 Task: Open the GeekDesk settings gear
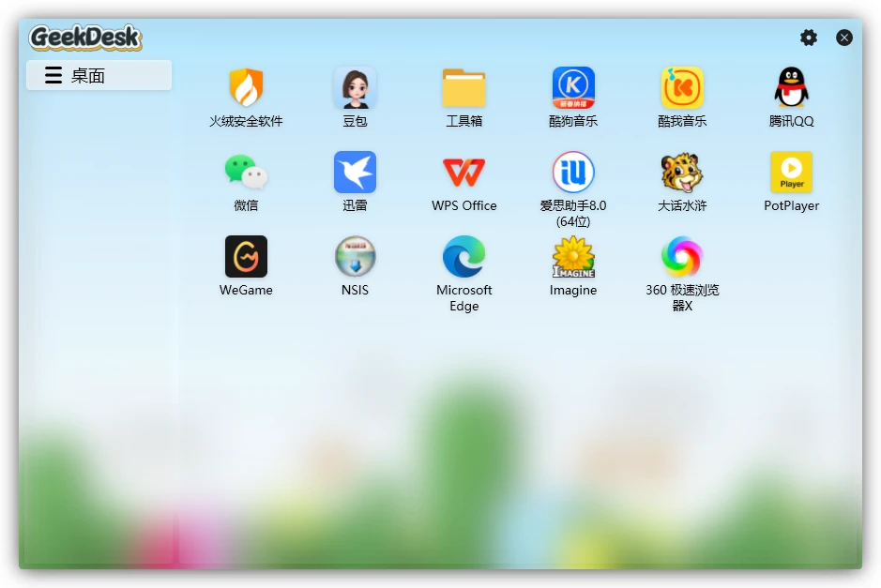point(808,38)
